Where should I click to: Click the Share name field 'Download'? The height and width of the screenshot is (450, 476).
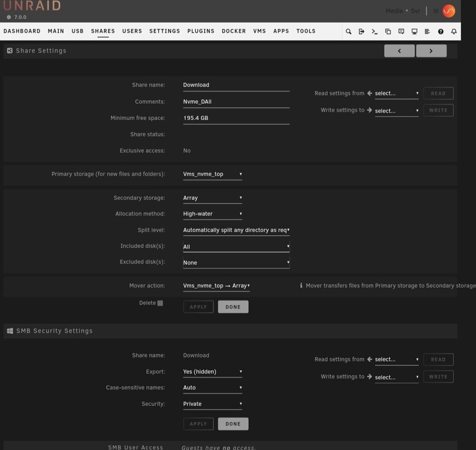236,85
